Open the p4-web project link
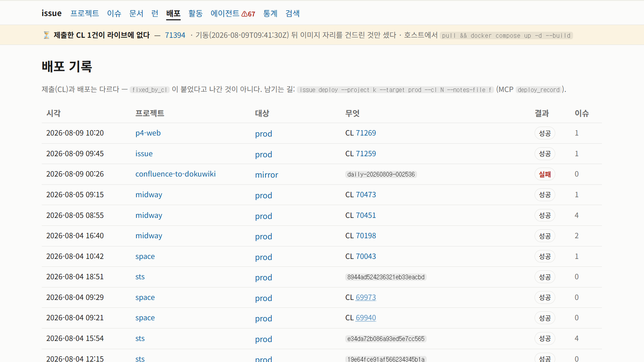Screen dimensions: 644x362 [x=148, y=133]
